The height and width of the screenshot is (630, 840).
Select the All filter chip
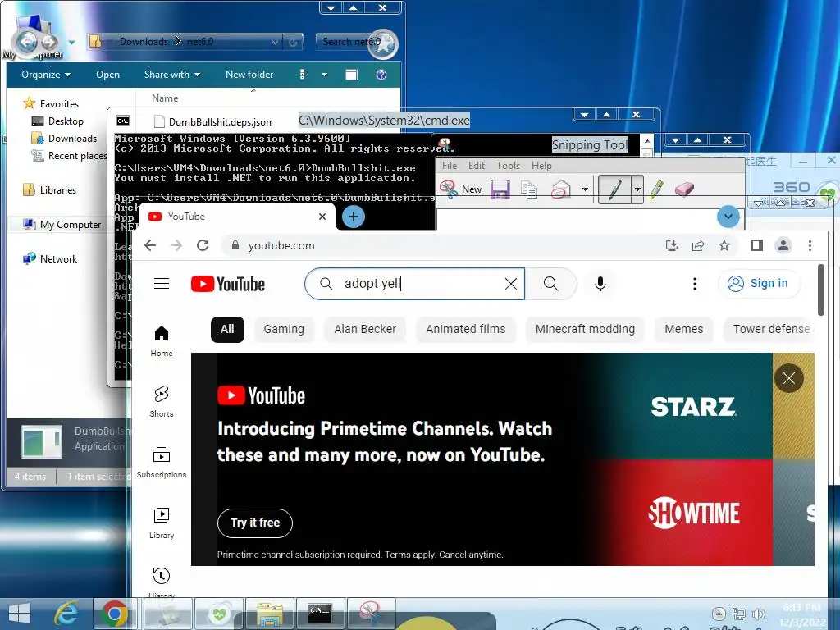(x=227, y=329)
